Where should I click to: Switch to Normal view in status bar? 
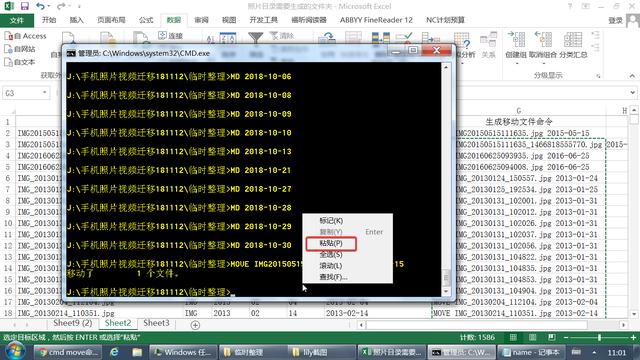point(513,337)
